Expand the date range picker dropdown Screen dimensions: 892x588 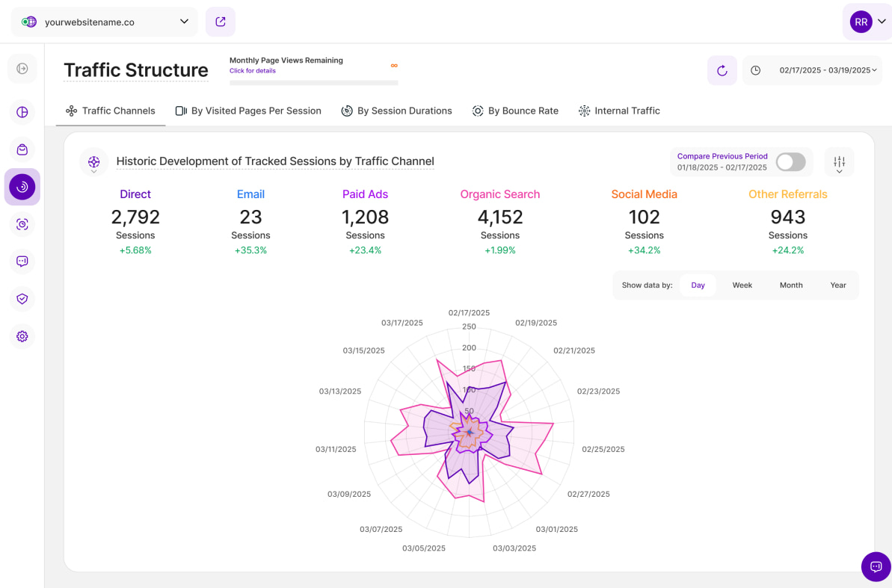click(813, 70)
